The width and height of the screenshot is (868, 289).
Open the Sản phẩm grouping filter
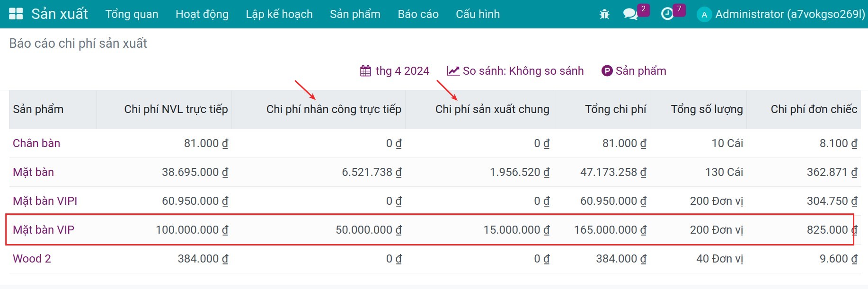(x=634, y=71)
